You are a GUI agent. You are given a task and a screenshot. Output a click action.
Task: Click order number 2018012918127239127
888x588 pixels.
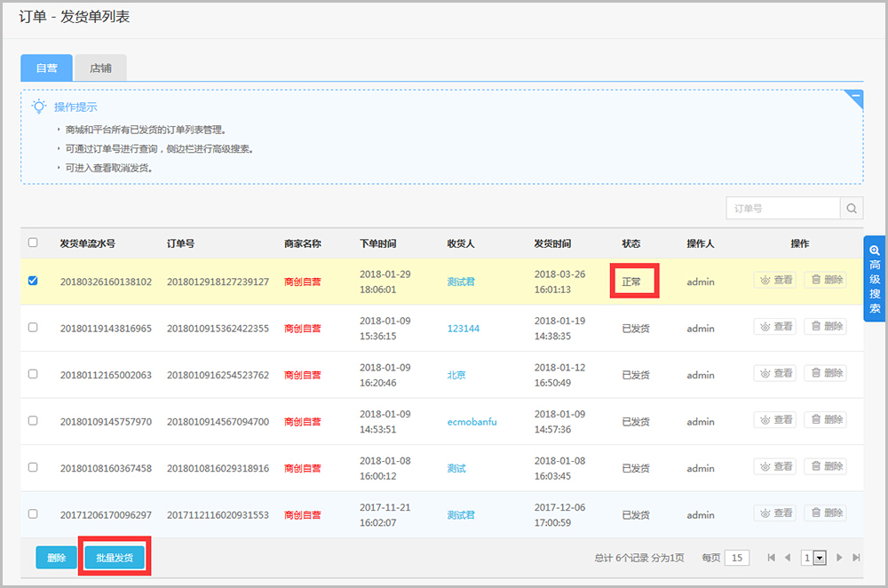(x=218, y=282)
